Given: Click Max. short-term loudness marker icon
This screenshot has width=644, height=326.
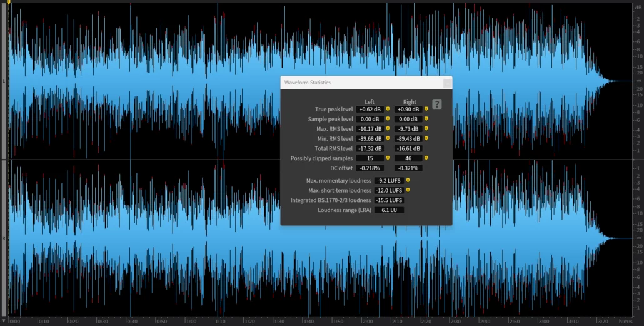Looking at the screenshot, I should point(408,190).
